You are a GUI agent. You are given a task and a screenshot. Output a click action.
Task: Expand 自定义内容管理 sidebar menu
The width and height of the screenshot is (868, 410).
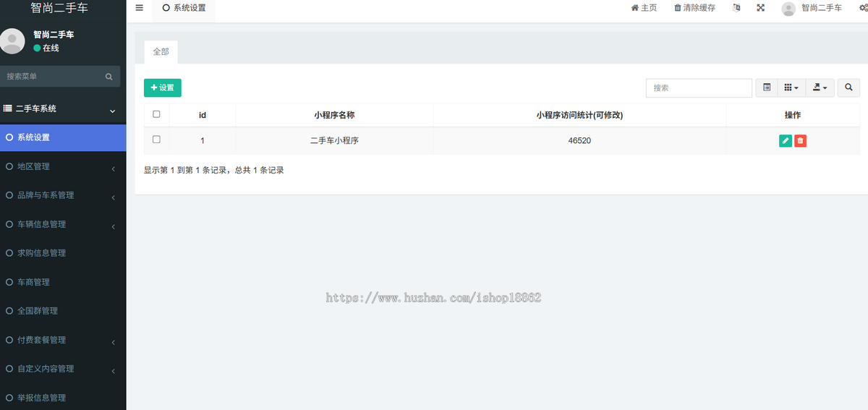point(63,369)
